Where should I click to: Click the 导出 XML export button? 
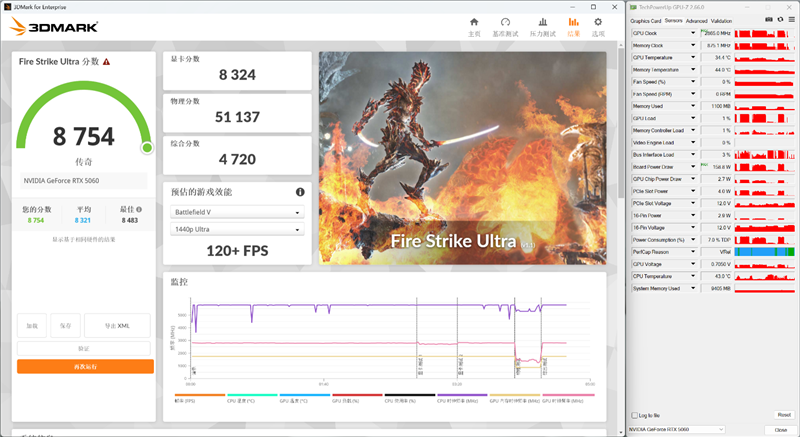click(117, 326)
